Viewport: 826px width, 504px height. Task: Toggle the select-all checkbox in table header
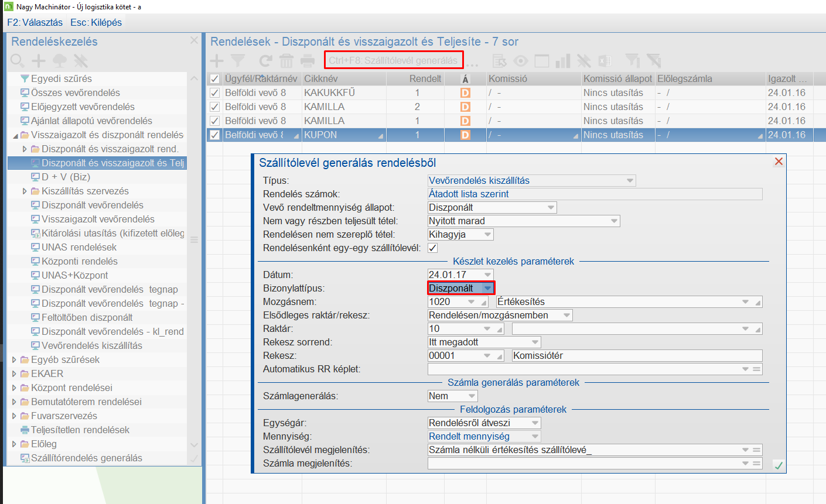pyautogui.click(x=215, y=78)
